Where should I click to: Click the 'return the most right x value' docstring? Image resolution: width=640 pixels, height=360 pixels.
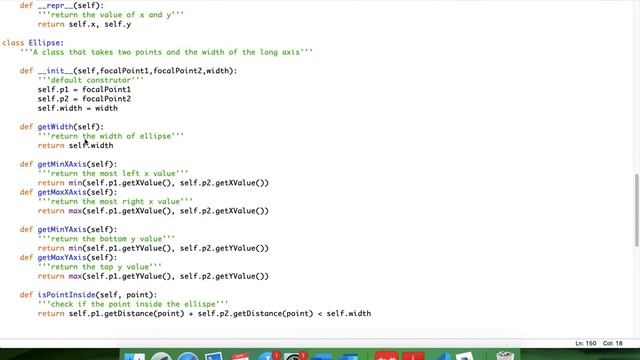pos(115,202)
